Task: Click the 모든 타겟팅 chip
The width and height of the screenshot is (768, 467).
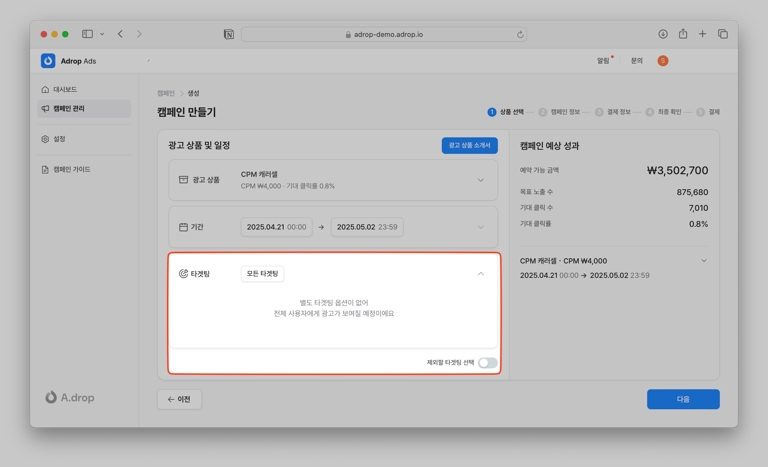Action: click(x=262, y=274)
